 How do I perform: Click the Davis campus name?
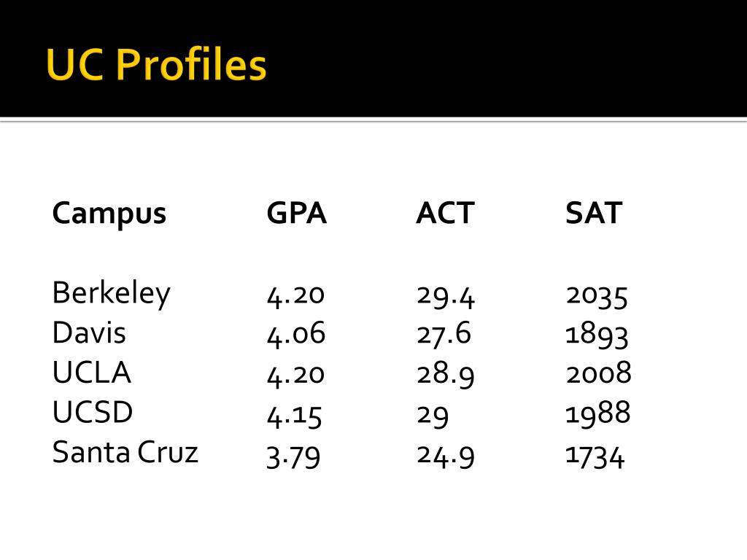click(89, 332)
